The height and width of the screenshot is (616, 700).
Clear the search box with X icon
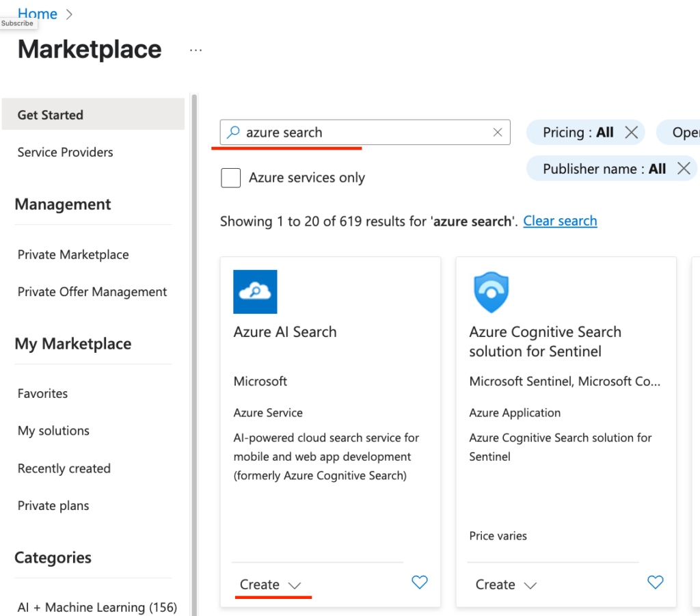(498, 132)
